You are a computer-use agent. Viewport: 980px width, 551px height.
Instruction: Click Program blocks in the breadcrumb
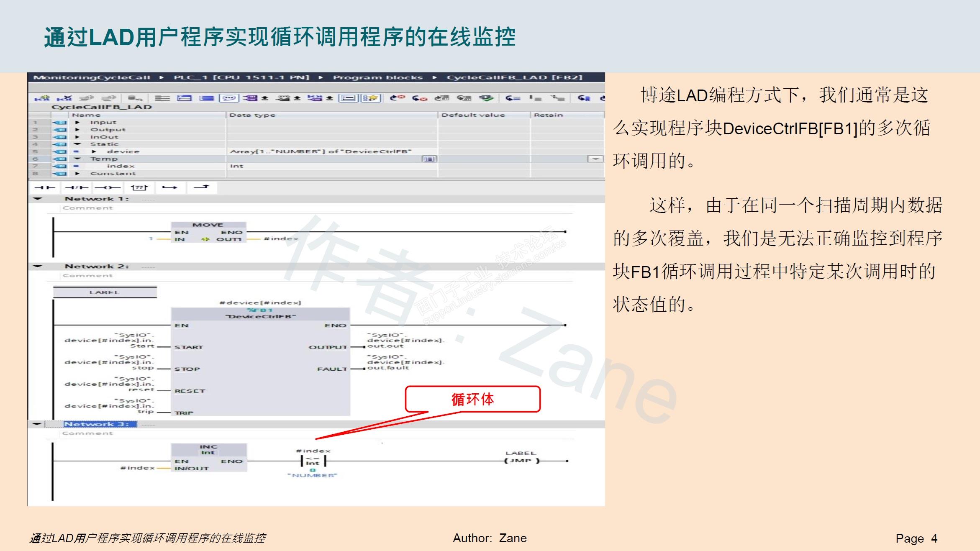pyautogui.click(x=377, y=77)
